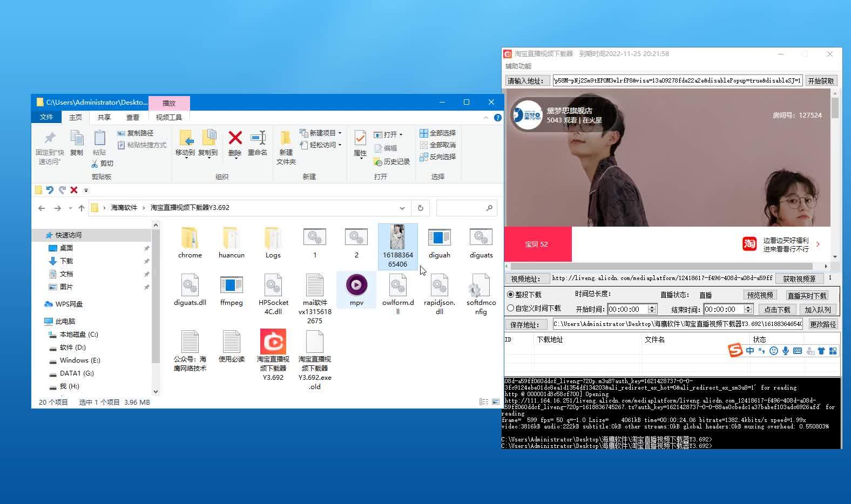
Task: Collapse the Explorer ribbon chevron
Action: (x=485, y=117)
